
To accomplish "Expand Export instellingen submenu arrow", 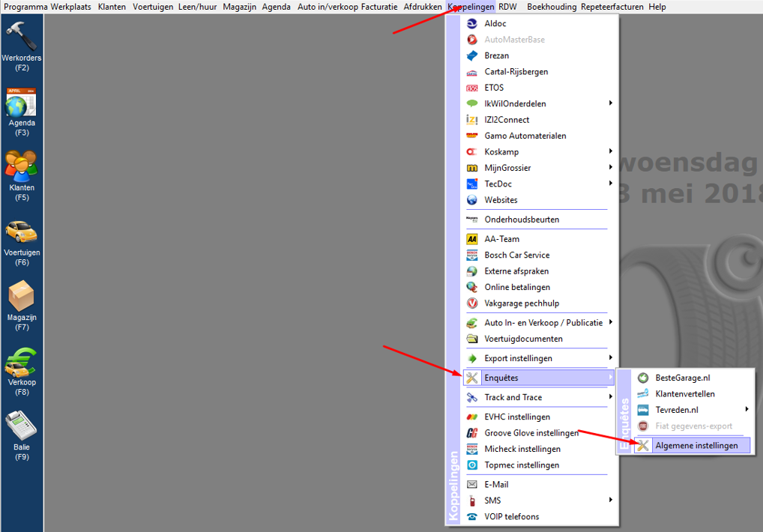I will point(610,357).
